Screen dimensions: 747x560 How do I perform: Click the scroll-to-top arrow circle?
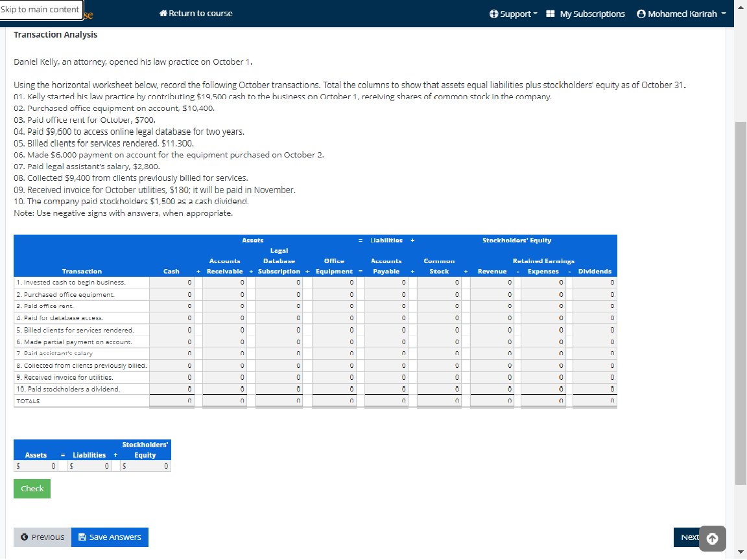[712, 539]
